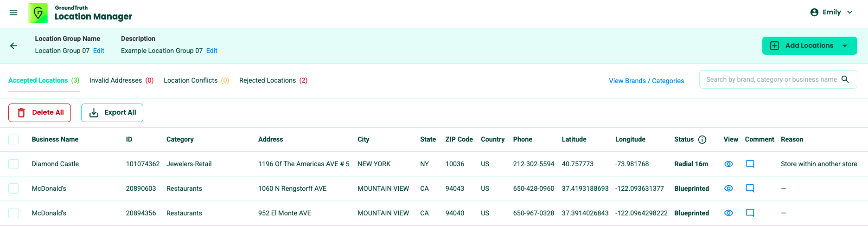Open the Emily user account menu

833,13
